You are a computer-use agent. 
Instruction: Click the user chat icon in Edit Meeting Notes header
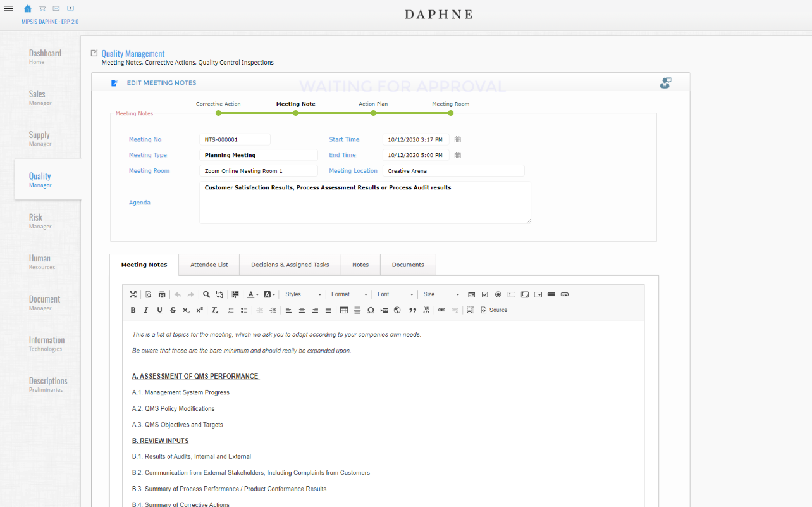click(x=665, y=83)
